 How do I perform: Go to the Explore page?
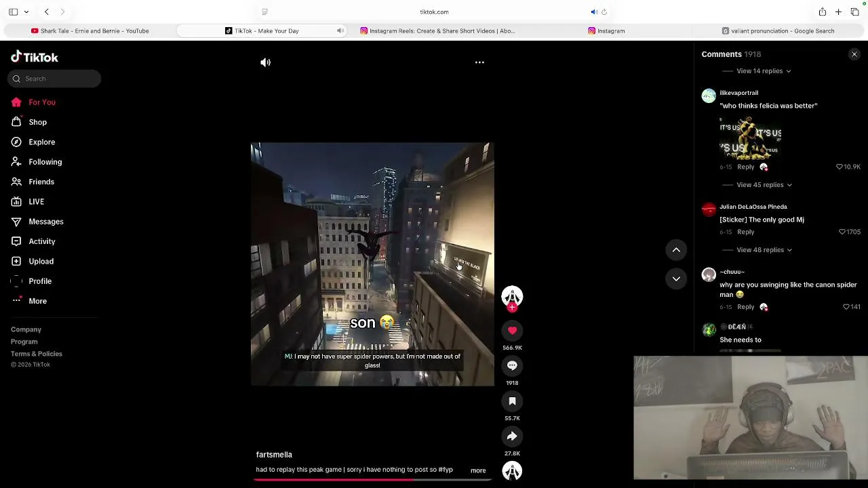coord(33,142)
